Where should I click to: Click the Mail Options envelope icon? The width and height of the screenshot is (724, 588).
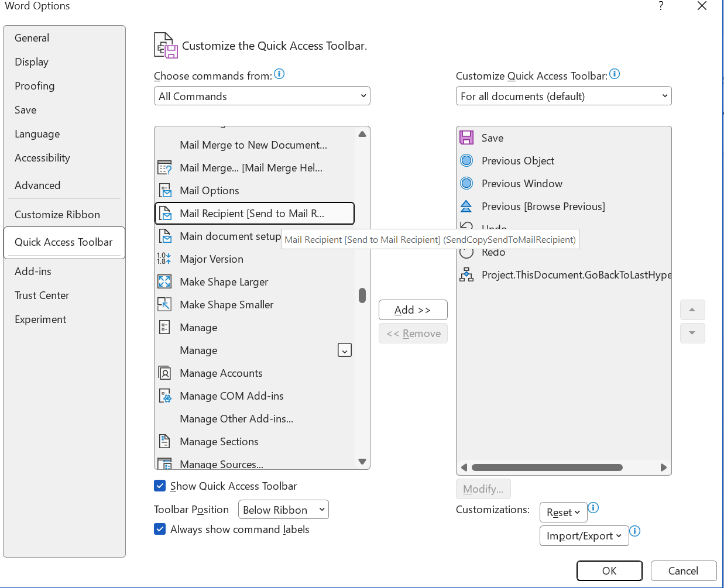click(x=165, y=191)
